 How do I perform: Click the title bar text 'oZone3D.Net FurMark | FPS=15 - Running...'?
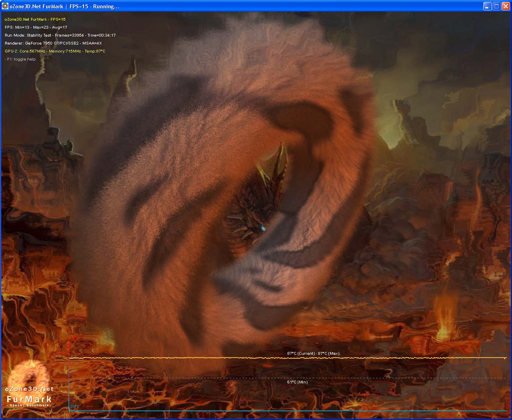point(64,6)
